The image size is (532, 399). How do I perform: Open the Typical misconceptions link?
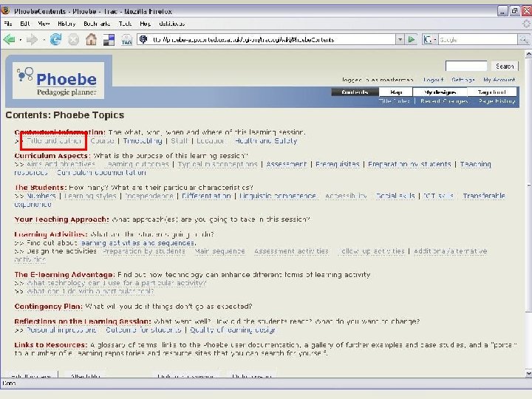pos(217,164)
